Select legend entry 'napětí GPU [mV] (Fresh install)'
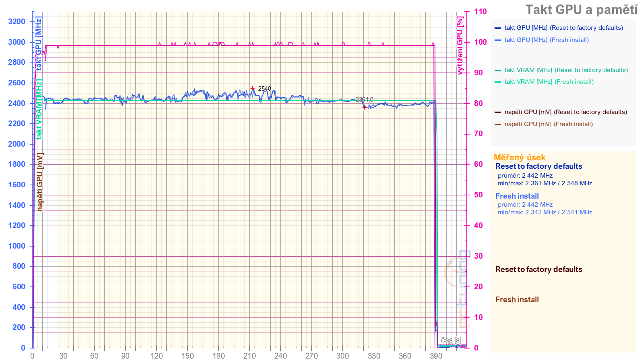Image resolution: width=644 pixels, height=361 pixels. (549, 124)
